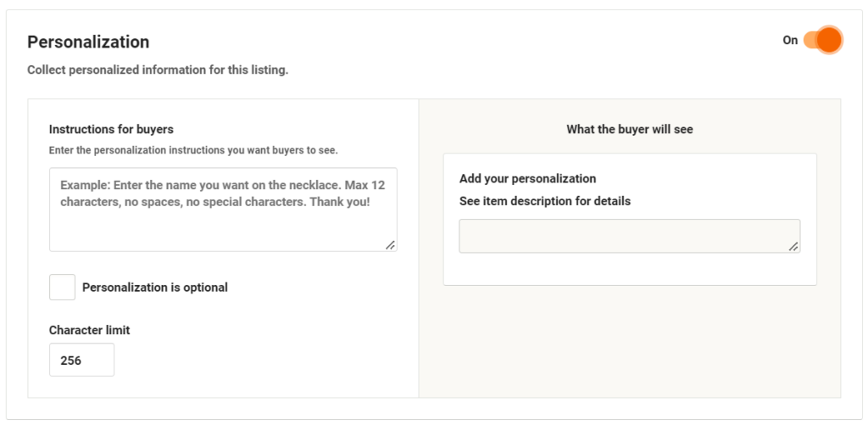Image resolution: width=868 pixels, height=425 pixels.
Task: Click the 'Enter the personalization instructions' helper text
Action: point(193,150)
